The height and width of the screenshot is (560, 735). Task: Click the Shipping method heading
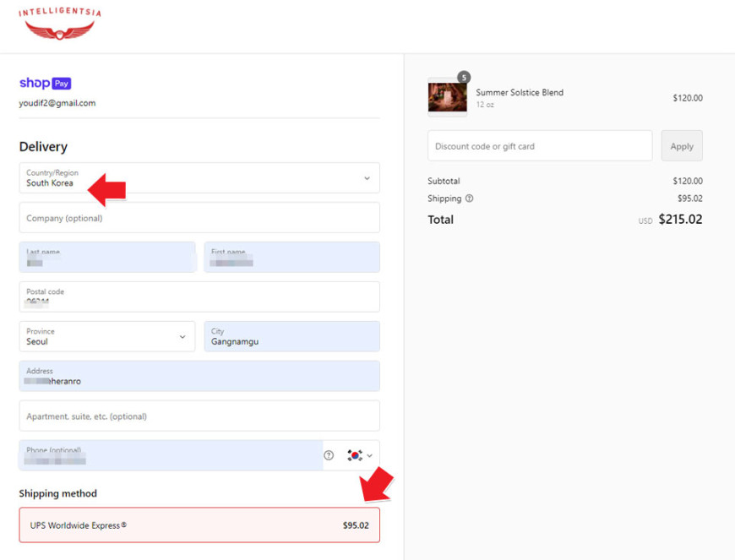57,493
